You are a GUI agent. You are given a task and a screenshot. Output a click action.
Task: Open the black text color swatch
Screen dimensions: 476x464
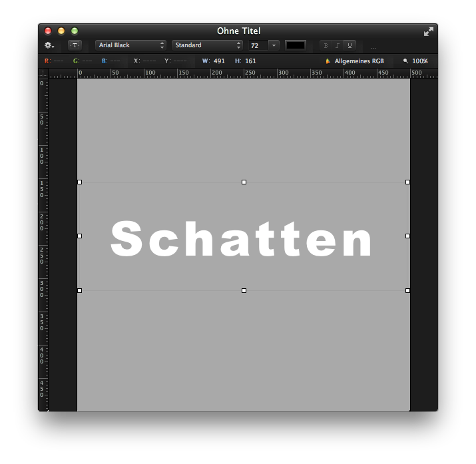click(296, 45)
